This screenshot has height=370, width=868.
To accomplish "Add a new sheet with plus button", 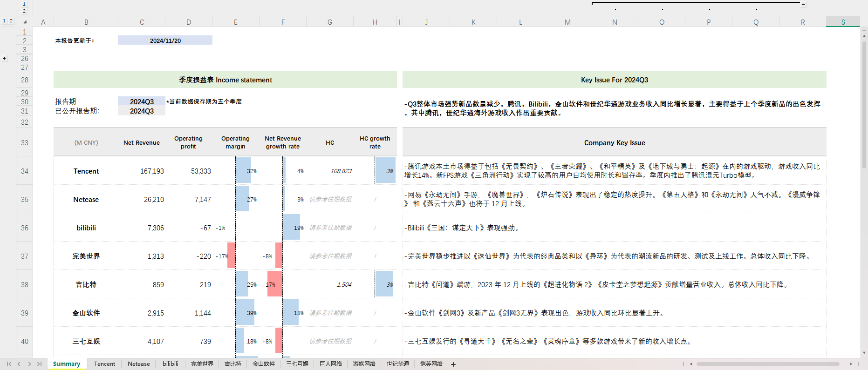I will click(x=453, y=364).
